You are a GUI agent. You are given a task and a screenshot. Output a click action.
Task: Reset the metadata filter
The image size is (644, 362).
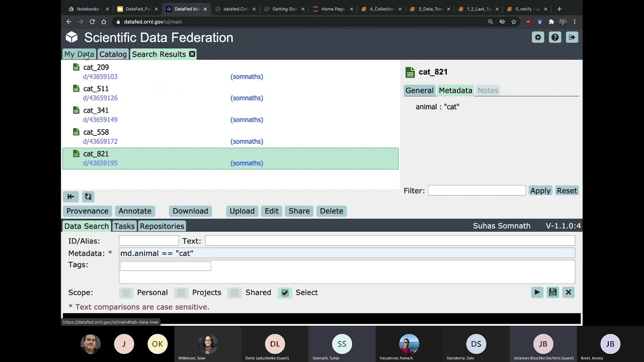click(567, 191)
